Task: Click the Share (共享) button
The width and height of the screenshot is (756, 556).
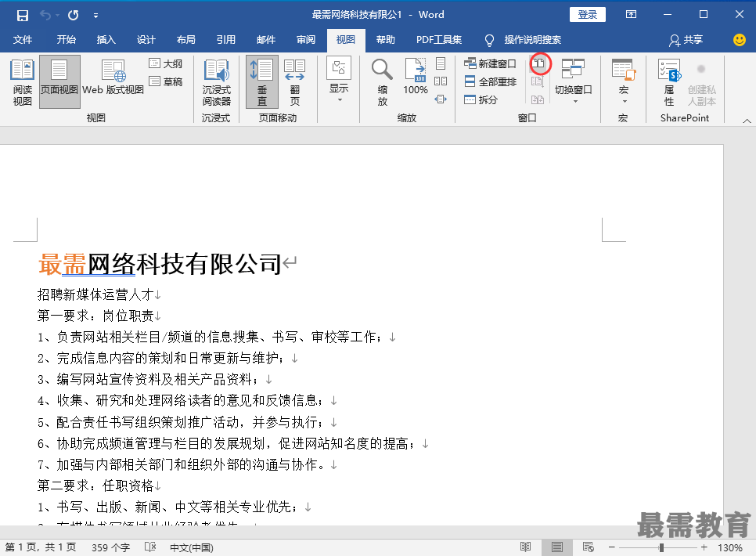Action: (x=686, y=40)
